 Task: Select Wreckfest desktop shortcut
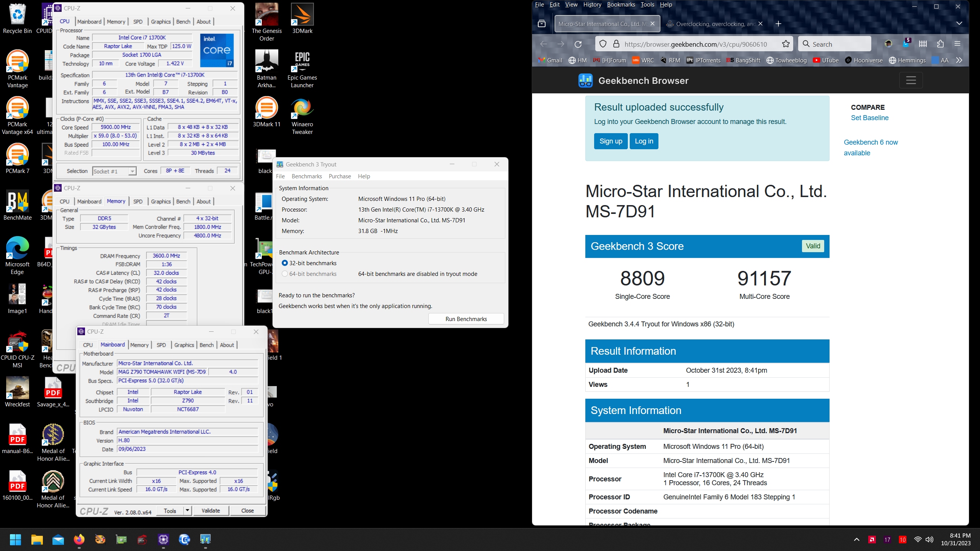tap(17, 392)
